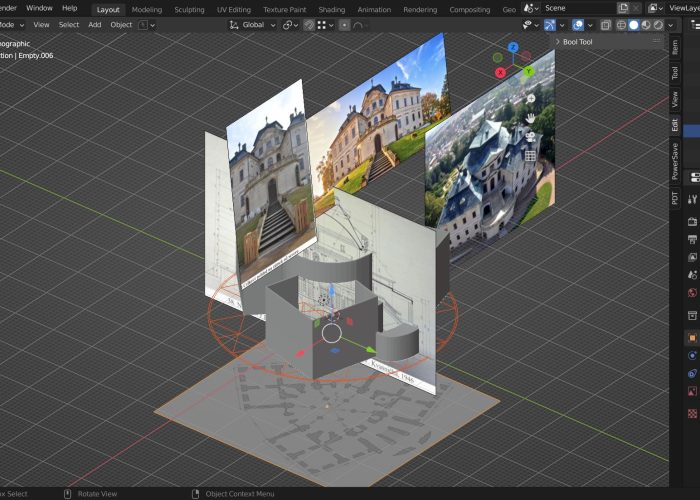The width and height of the screenshot is (700, 500).
Task: Open the Object properties tab (orange square)
Action: click(692, 338)
